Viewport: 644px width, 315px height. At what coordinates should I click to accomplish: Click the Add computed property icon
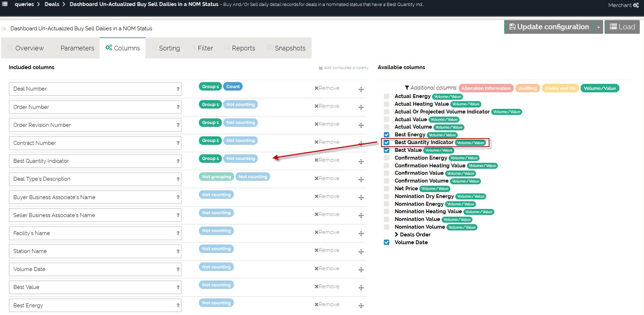pyautogui.click(x=321, y=68)
